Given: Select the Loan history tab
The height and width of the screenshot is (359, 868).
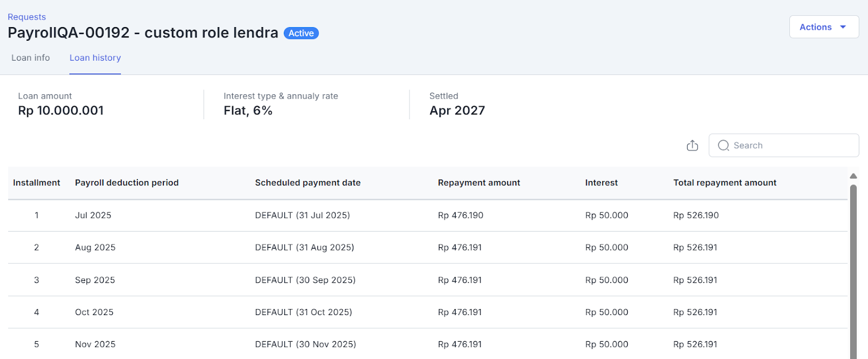Looking at the screenshot, I should pos(95,58).
